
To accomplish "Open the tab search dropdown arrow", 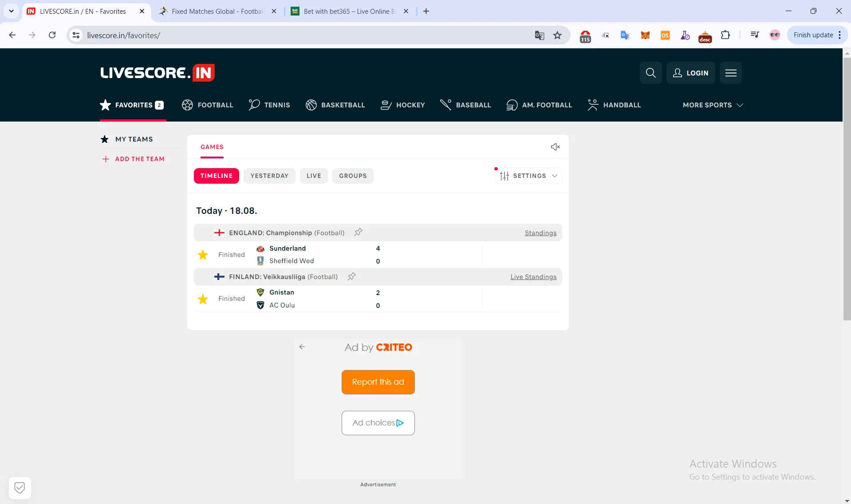I will [11, 11].
